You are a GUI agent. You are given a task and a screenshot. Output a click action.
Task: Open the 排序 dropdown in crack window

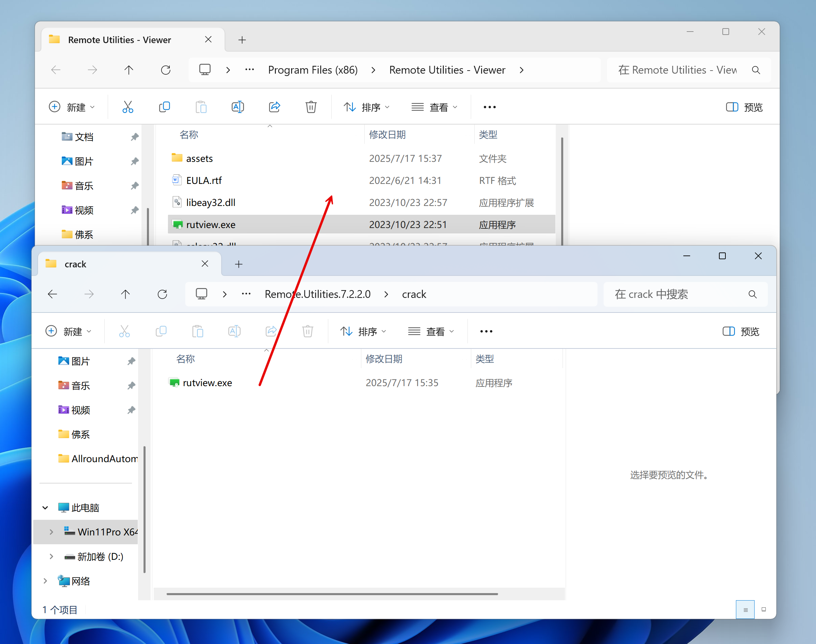coord(363,332)
